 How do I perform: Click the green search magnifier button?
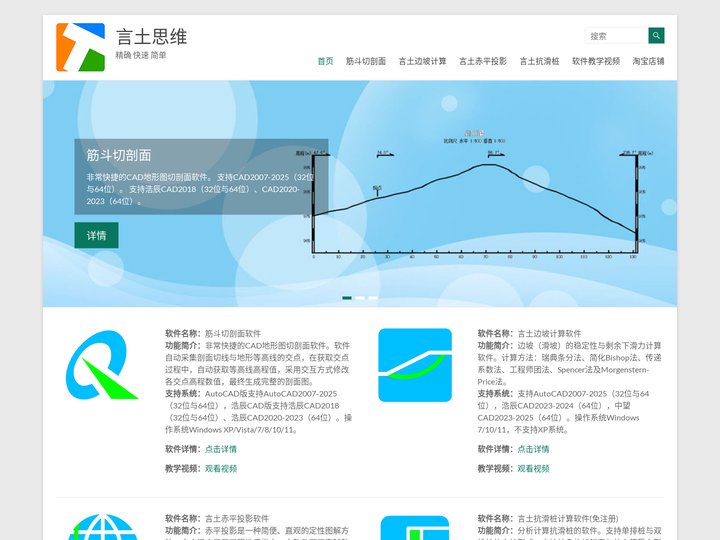click(x=656, y=35)
